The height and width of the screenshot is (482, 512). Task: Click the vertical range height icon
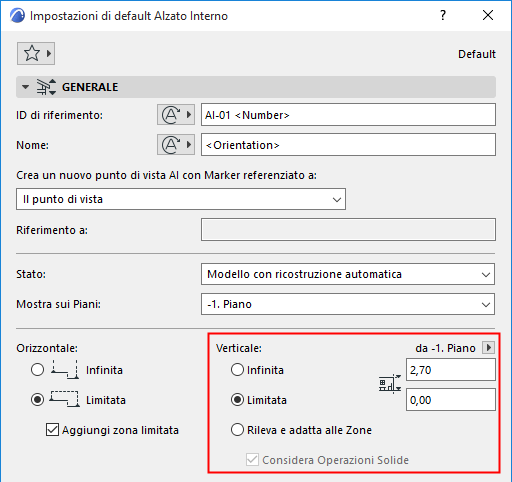click(390, 384)
